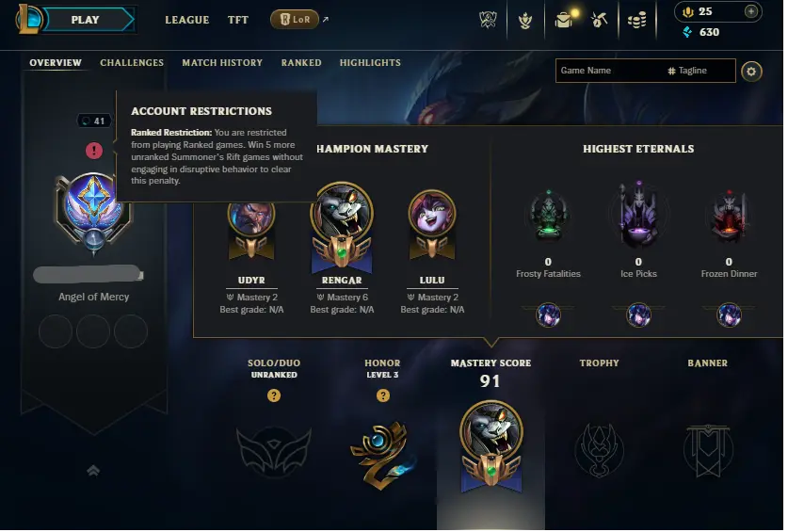Switch to the Challenges tab

132,63
